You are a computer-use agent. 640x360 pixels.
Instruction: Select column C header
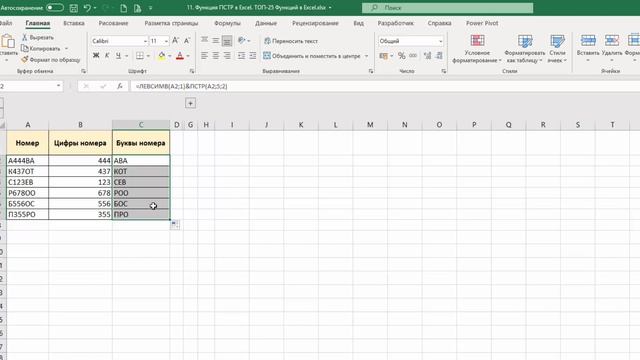(141, 124)
